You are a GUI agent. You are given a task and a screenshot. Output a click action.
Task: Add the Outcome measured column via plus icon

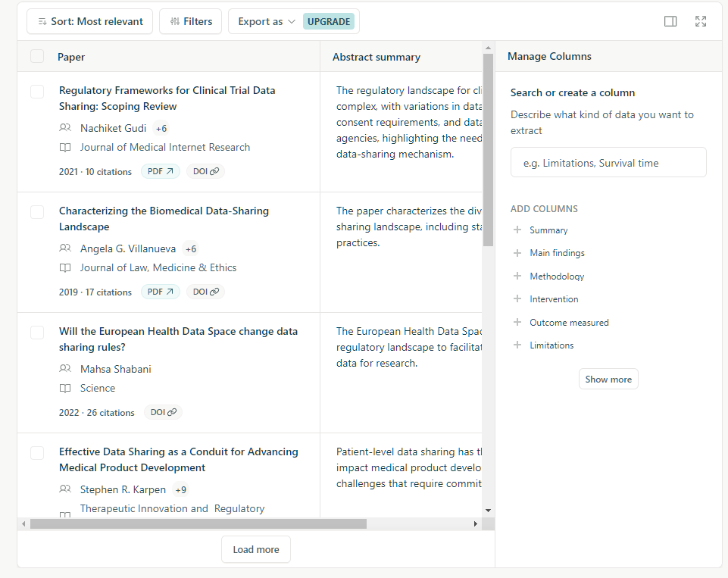[x=517, y=322]
